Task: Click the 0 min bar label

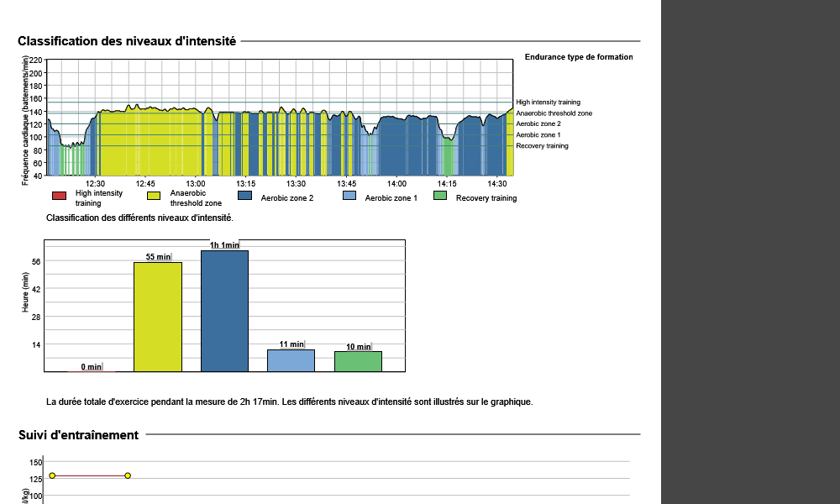Action: click(91, 366)
